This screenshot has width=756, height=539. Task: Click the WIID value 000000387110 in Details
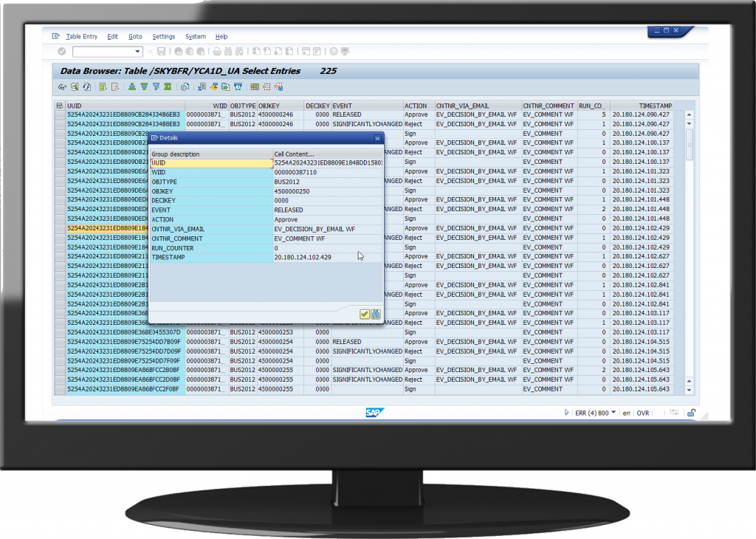click(x=295, y=172)
